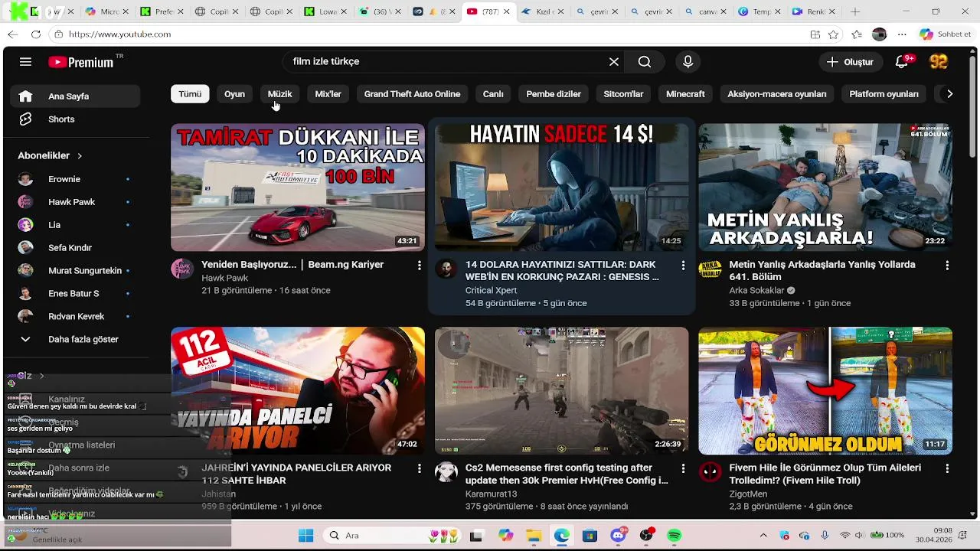Start voice search with the microphone
Image resolution: width=980 pixels, height=551 pixels.
coord(688,62)
